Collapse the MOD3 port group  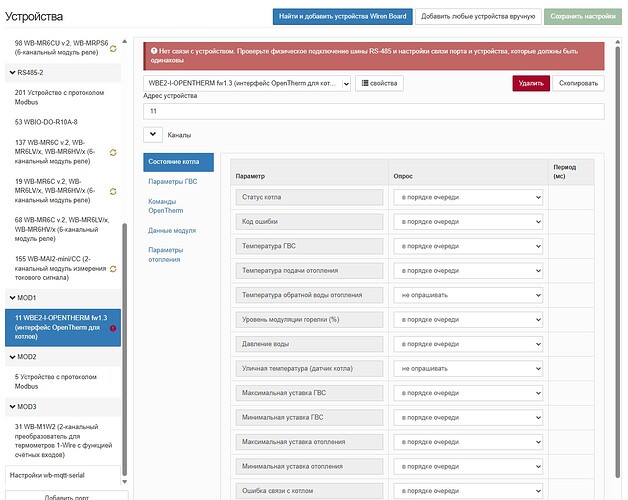[x=12, y=407]
